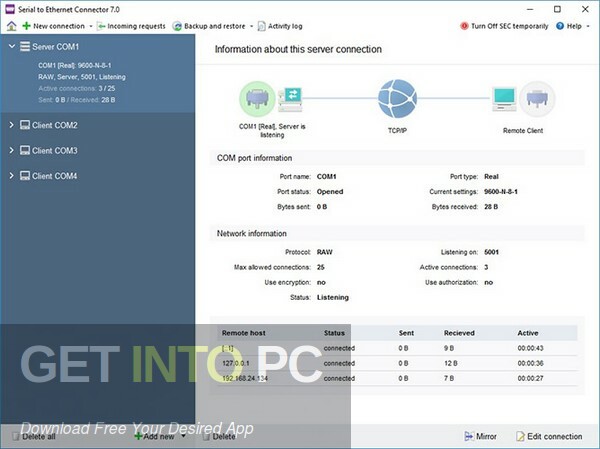The image size is (600, 449).
Task: Click Turn Off SEC temporarily
Action: pyautogui.click(x=504, y=26)
